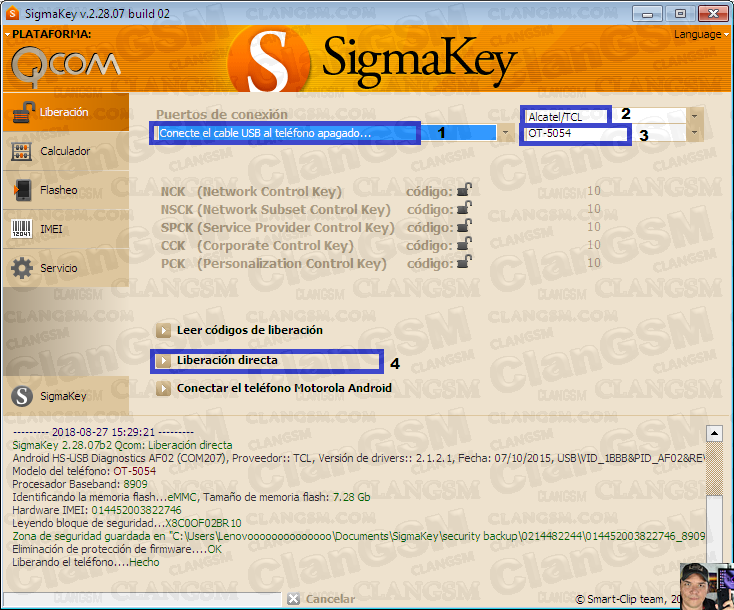This screenshot has height=610, width=734.
Task: Click the SigmaKey title bar app icon
Action: point(12,13)
